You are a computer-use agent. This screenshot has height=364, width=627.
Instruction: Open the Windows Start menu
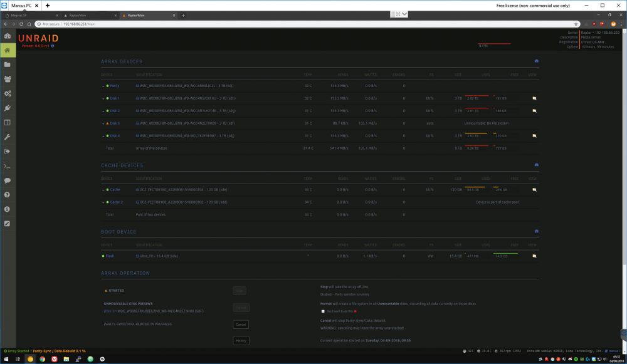click(x=6, y=359)
